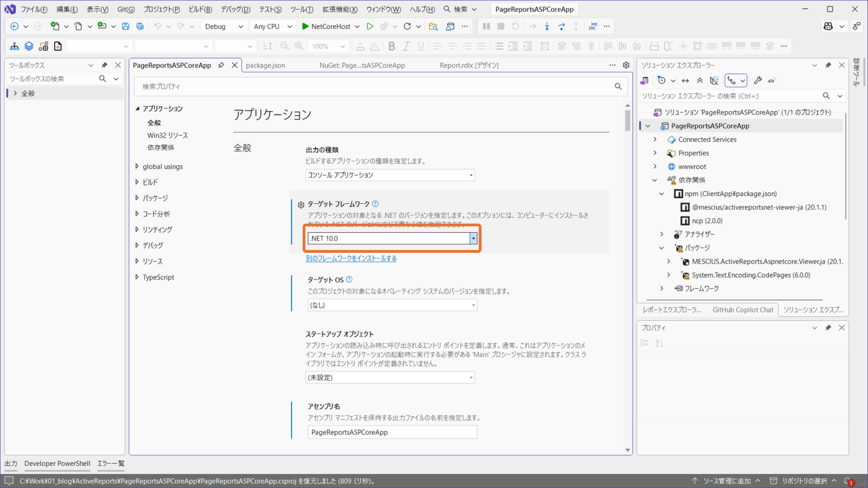
Task: Open the Debug configuration dropdown
Action: coord(224,27)
